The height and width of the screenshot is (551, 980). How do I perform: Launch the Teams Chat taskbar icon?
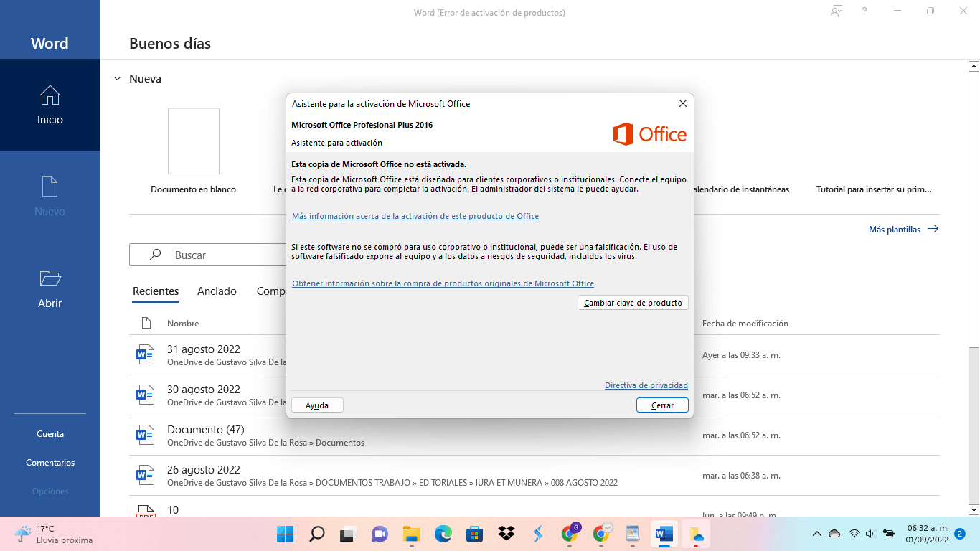380,534
